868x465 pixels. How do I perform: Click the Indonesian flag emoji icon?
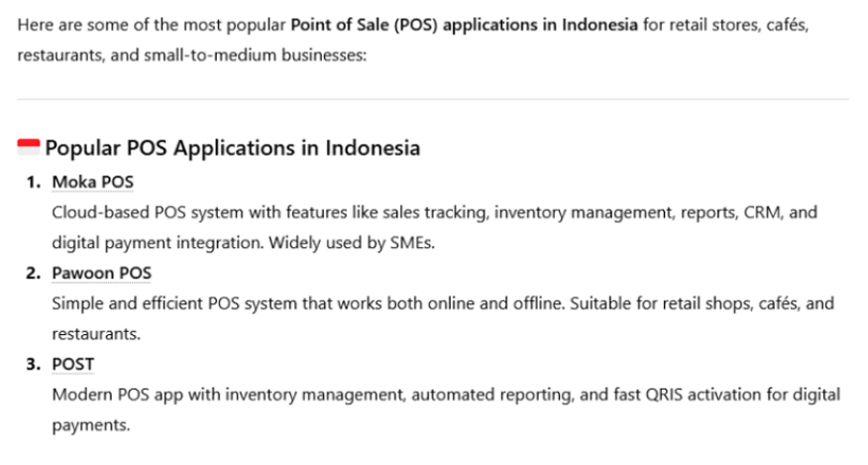(29, 147)
